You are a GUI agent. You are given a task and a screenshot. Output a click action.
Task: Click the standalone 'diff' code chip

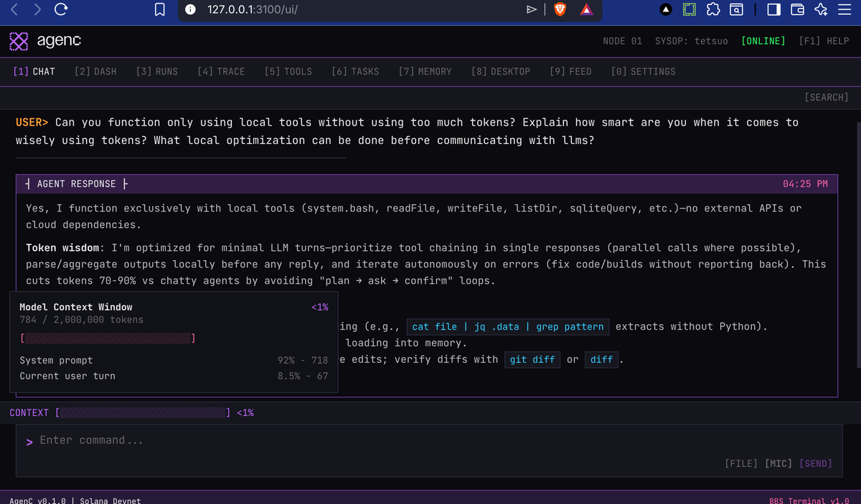pos(601,360)
